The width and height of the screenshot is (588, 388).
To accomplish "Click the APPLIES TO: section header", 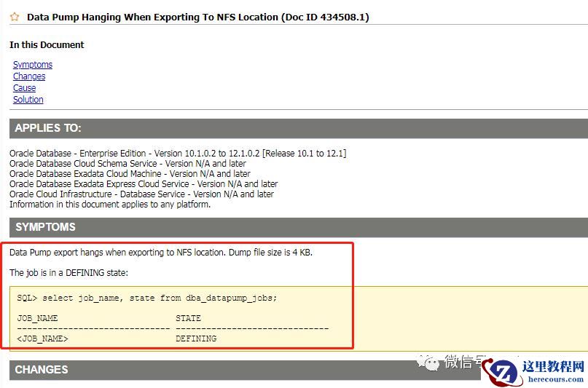I will click(299, 128).
